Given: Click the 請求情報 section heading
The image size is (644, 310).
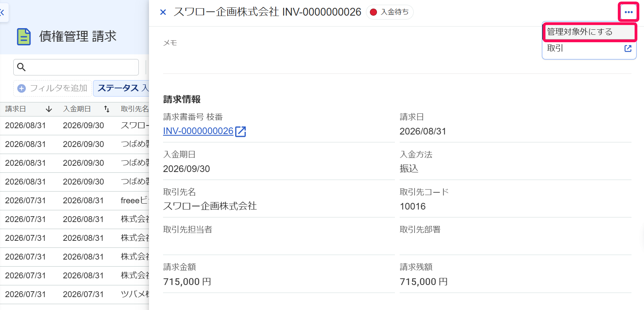Looking at the screenshot, I should [182, 99].
